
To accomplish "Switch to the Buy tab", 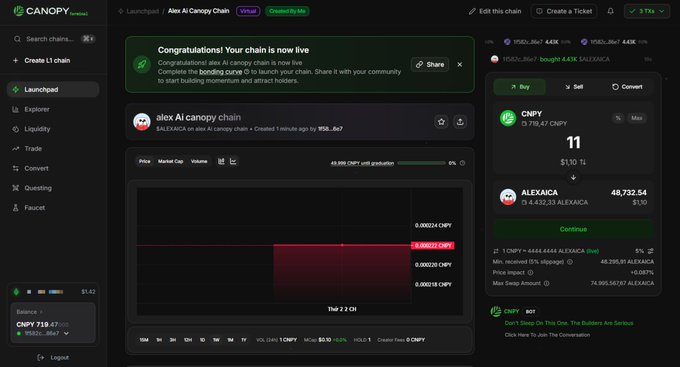I will [520, 87].
